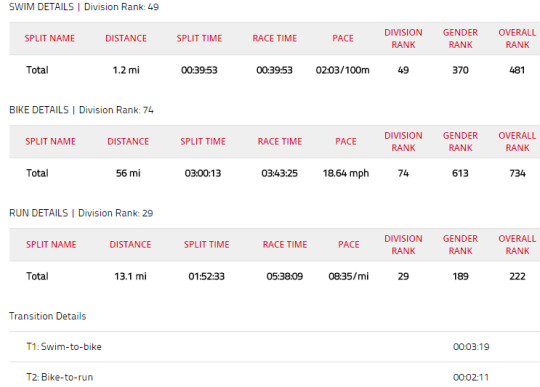Select swim split time 00:39:53
This screenshot has height=387, width=540.
click(199, 70)
